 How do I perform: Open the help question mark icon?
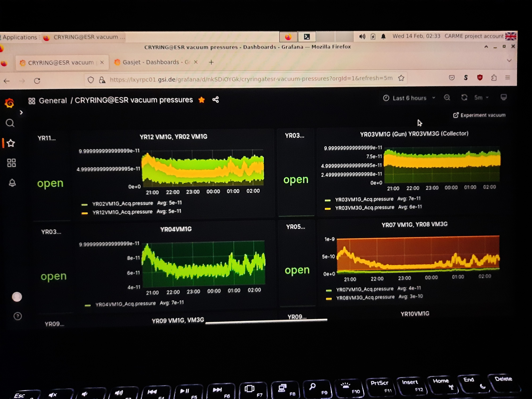coord(18,316)
